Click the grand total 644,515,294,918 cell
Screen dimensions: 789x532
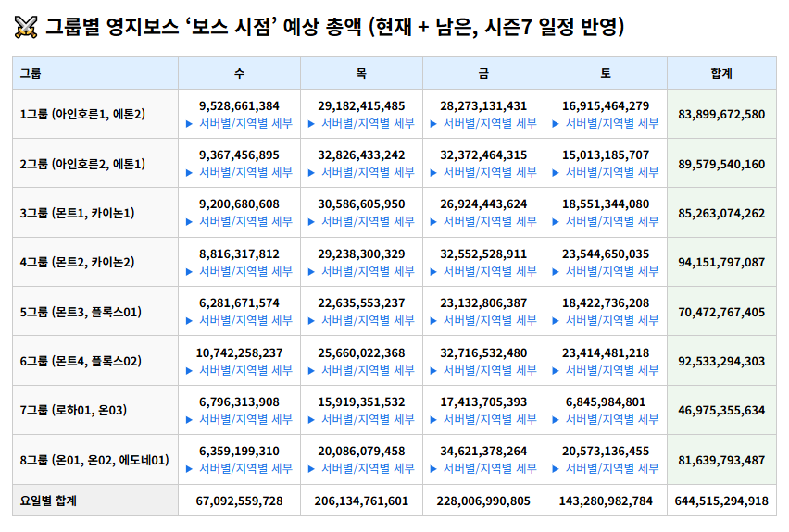point(721,501)
